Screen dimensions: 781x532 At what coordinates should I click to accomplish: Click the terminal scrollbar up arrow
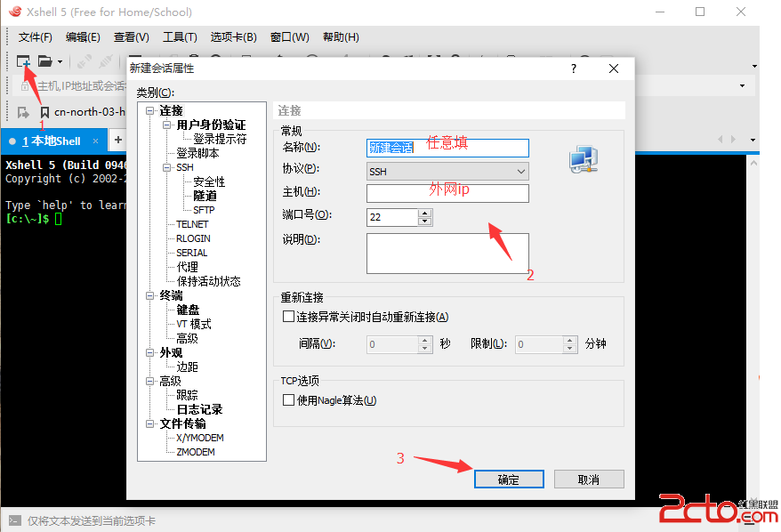[753, 163]
